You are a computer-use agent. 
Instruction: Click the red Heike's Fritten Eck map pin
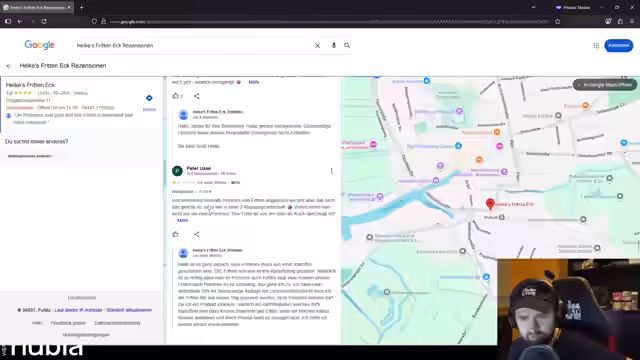tap(490, 204)
